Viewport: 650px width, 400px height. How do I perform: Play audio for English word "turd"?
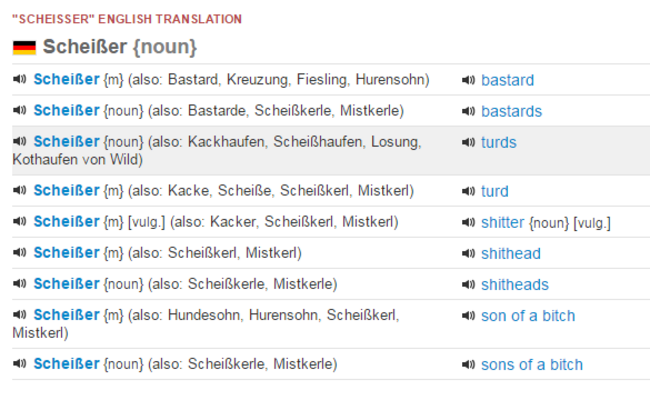468,191
